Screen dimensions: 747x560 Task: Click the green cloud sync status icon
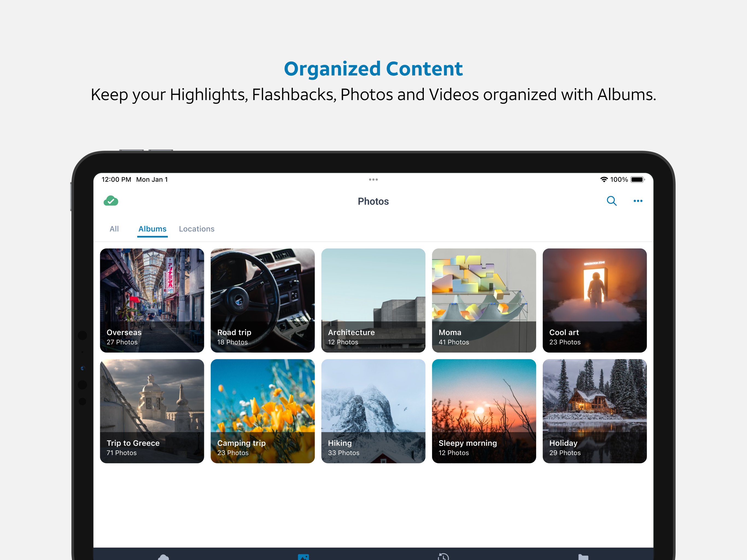point(111,201)
